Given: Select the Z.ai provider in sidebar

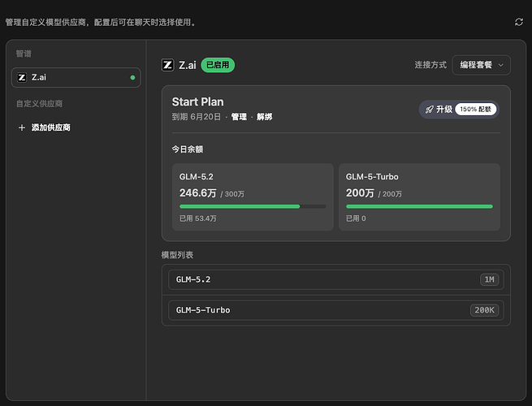Looking at the screenshot, I should coord(76,78).
